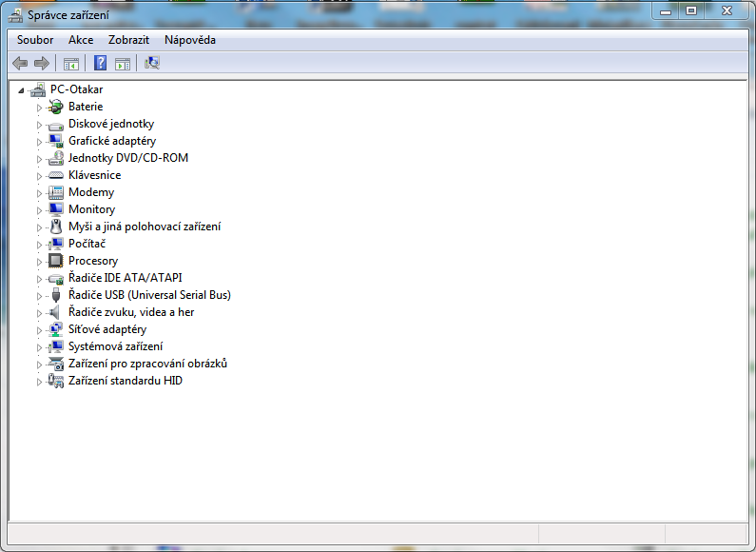Click the Systémová zařízení icon
756x552 pixels.
click(x=56, y=346)
